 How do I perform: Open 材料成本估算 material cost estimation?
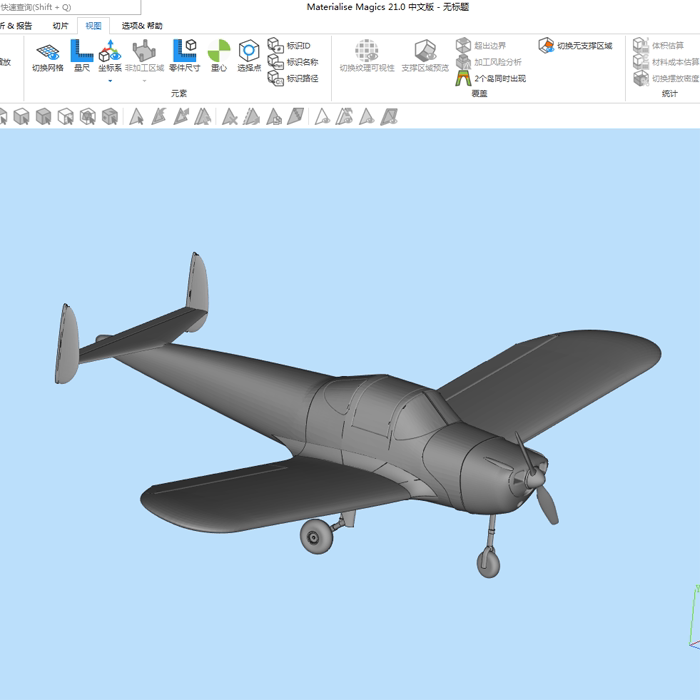666,62
